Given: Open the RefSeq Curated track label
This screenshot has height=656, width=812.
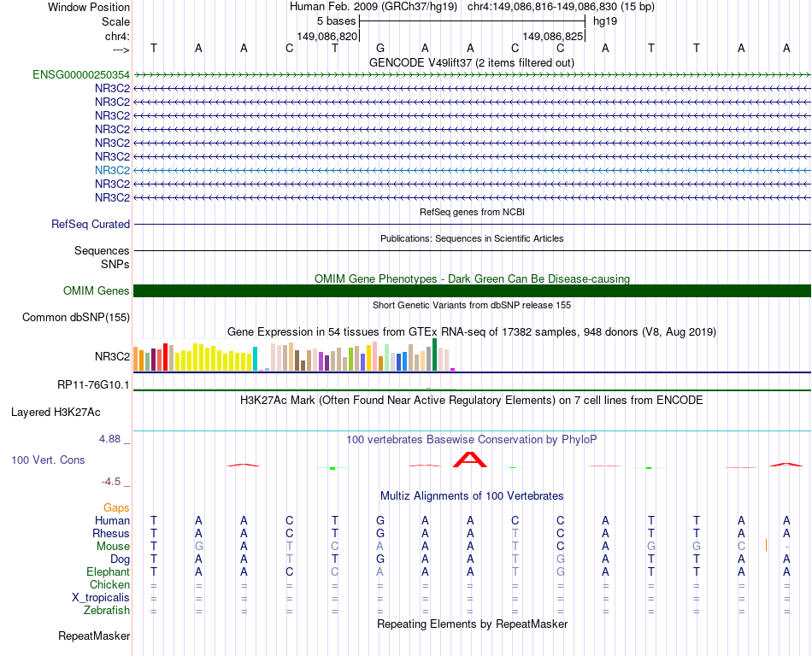Looking at the screenshot, I should point(91,224).
